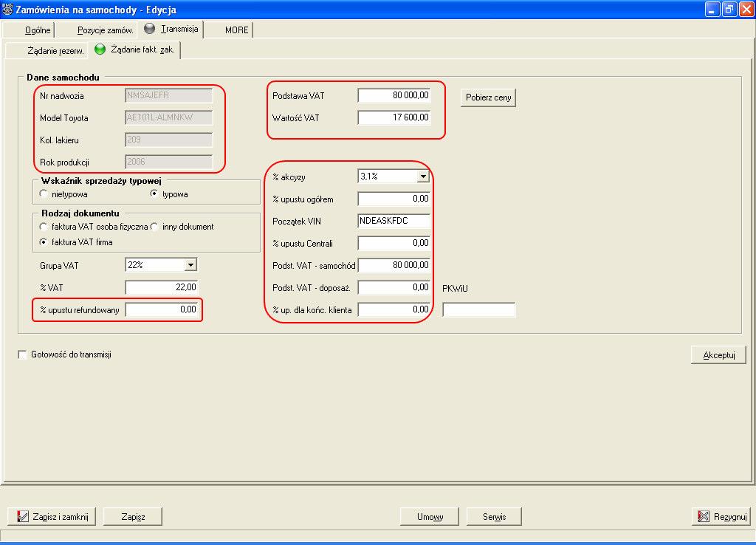Switch to Żądanie rezerw. subtab
The width and height of the screenshot is (756, 545).
(x=47, y=50)
